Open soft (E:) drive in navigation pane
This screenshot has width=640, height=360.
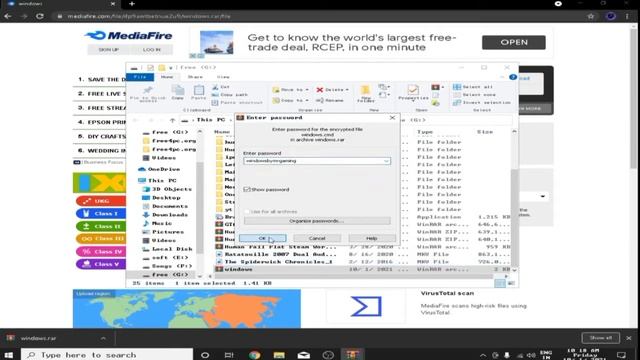pyautogui.click(x=165, y=258)
